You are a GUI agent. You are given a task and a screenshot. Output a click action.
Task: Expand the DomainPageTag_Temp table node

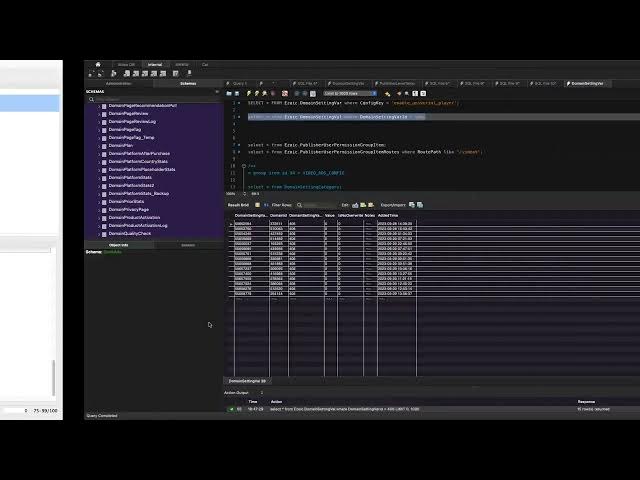(99, 138)
